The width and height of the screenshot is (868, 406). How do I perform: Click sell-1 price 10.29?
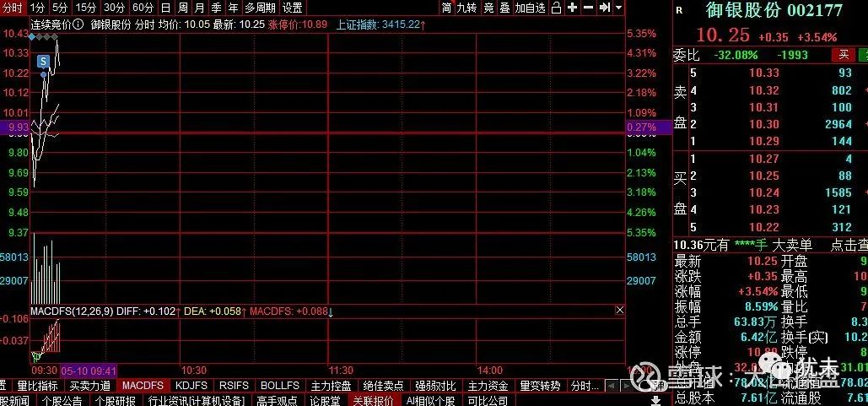[764, 141]
